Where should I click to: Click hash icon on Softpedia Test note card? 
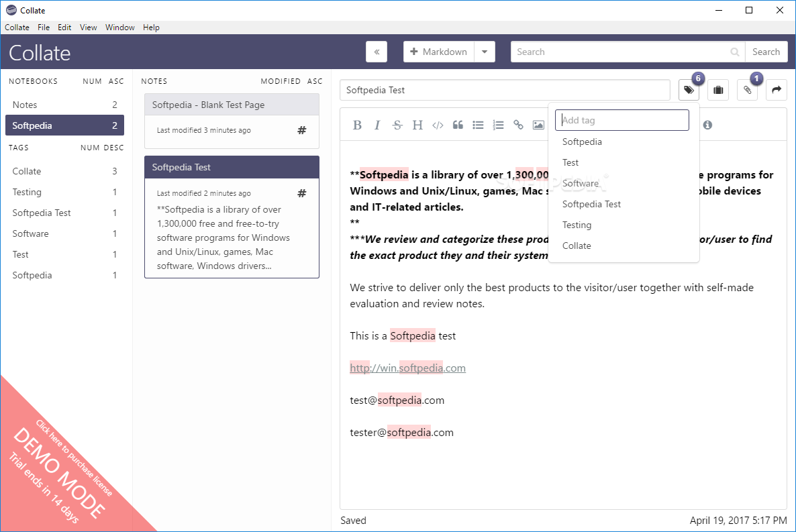tap(302, 193)
